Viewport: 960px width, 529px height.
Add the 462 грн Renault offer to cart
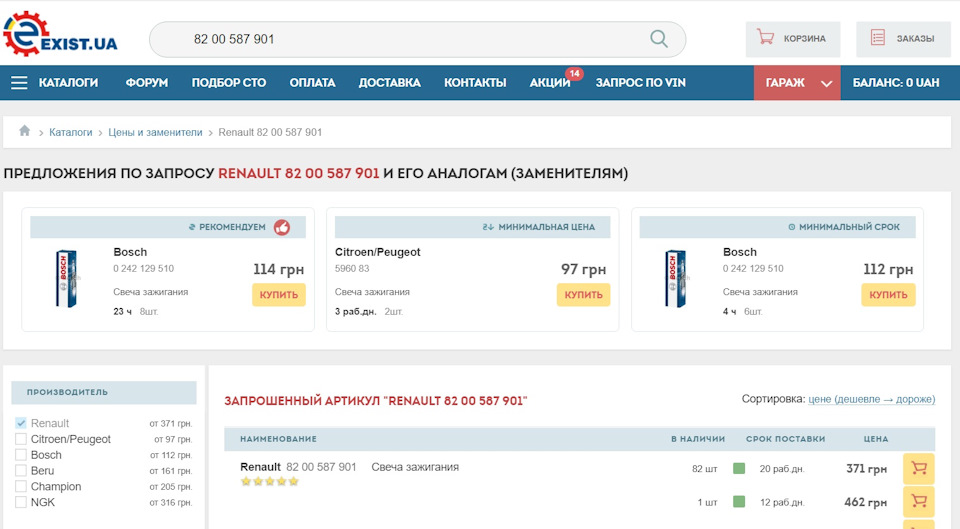(918, 501)
